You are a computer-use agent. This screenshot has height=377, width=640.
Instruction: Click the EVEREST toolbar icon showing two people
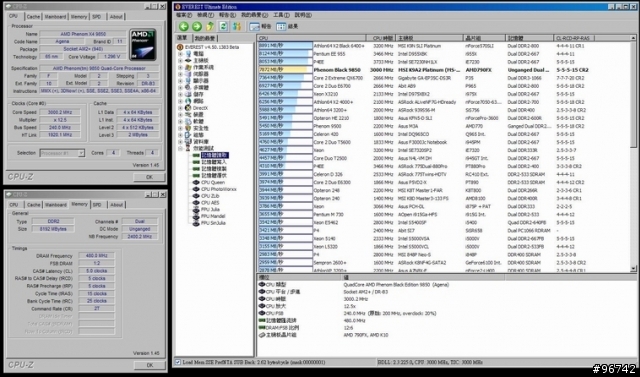click(x=237, y=27)
